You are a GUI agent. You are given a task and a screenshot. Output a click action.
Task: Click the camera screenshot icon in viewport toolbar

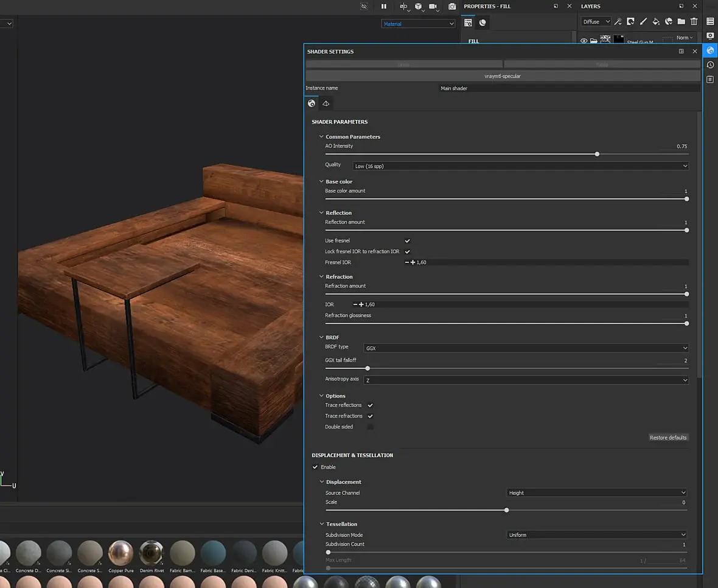click(452, 6)
